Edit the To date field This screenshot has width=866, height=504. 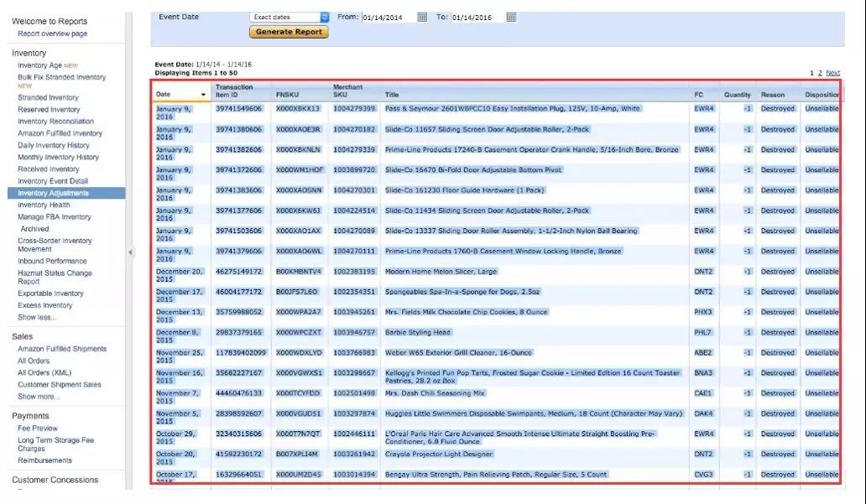click(478, 17)
